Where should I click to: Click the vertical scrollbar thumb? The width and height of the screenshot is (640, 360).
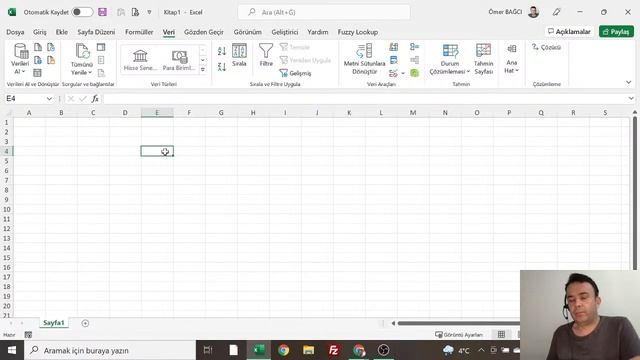[x=635, y=193]
